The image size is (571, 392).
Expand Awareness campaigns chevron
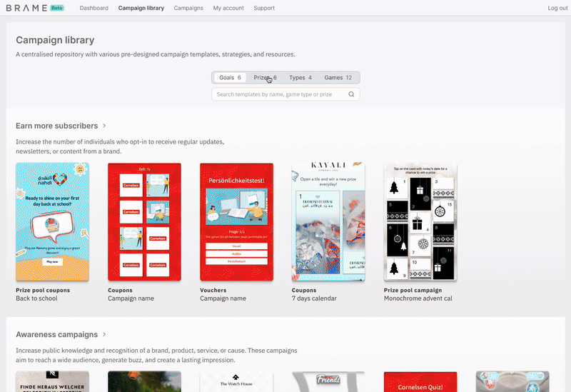pos(104,334)
